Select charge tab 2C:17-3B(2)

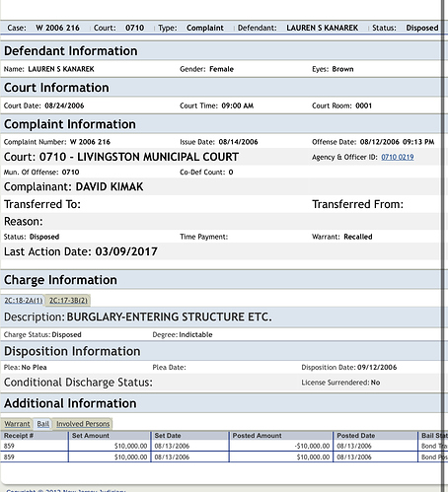coord(68,301)
